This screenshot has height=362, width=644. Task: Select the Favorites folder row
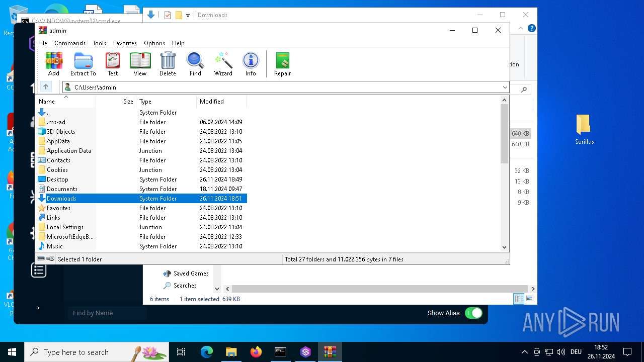coord(141,208)
